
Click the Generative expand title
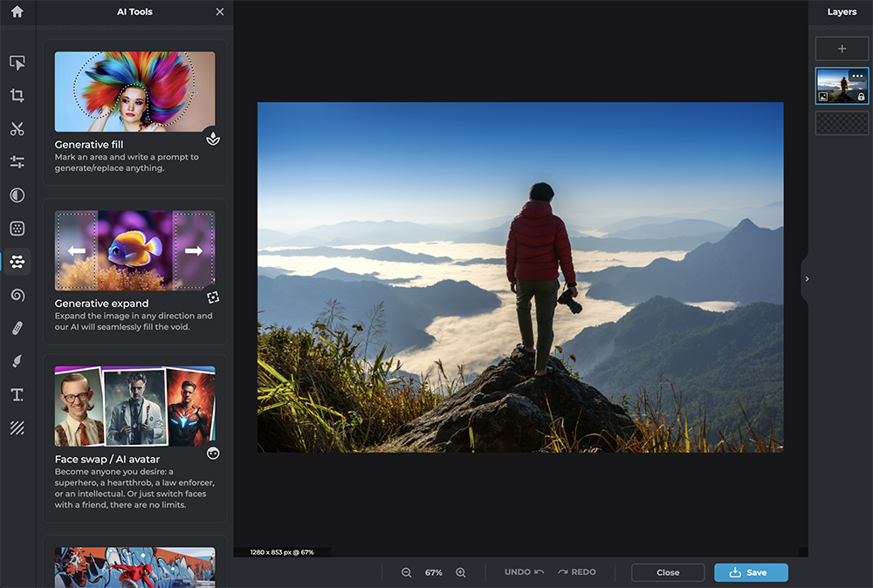(x=101, y=304)
